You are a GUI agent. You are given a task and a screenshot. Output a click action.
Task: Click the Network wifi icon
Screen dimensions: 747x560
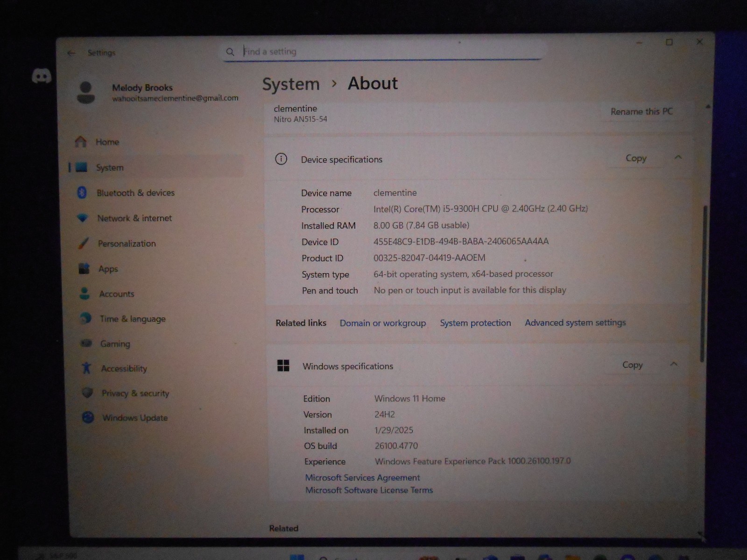[x=83, y=218]
